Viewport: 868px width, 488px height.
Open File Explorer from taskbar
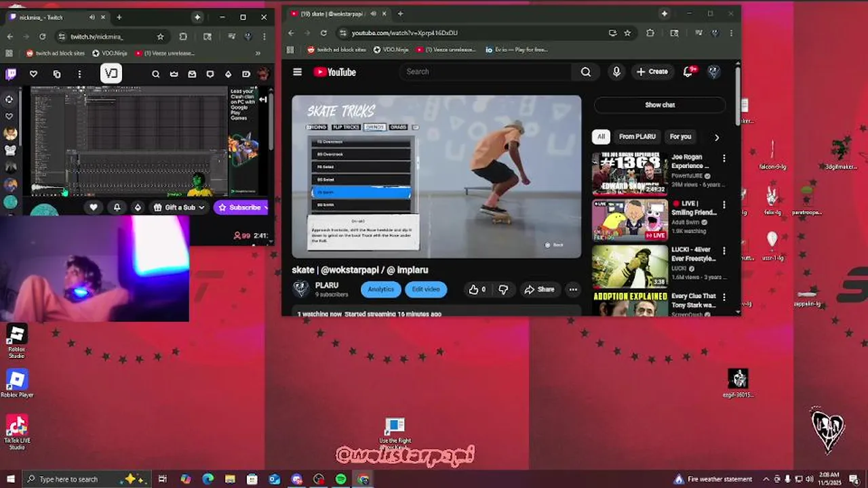coord(230,479)
